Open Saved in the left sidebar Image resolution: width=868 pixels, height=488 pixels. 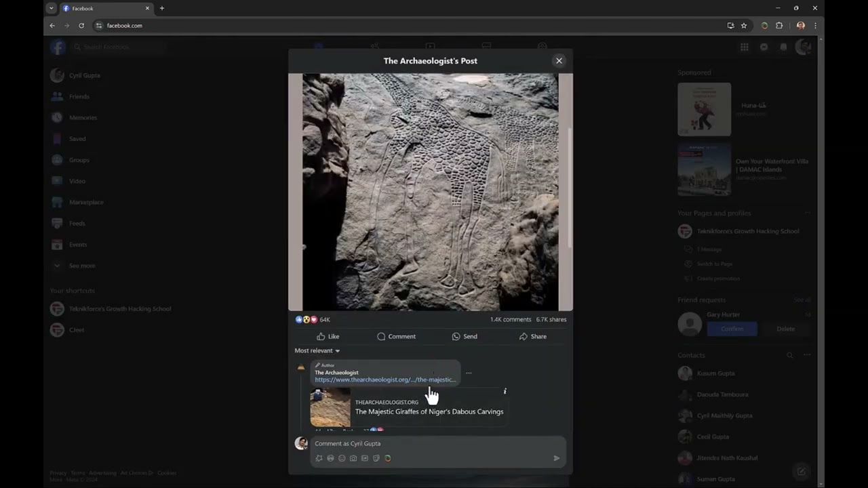(68, 138)
